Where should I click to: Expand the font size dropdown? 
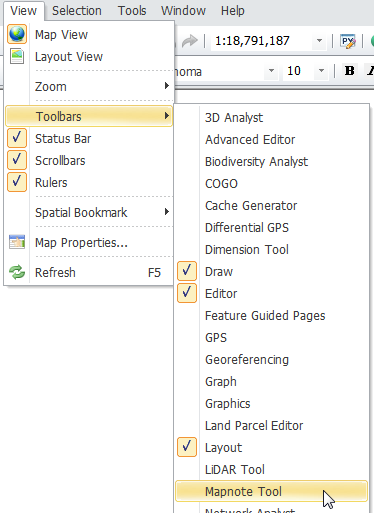click(321, 71)
